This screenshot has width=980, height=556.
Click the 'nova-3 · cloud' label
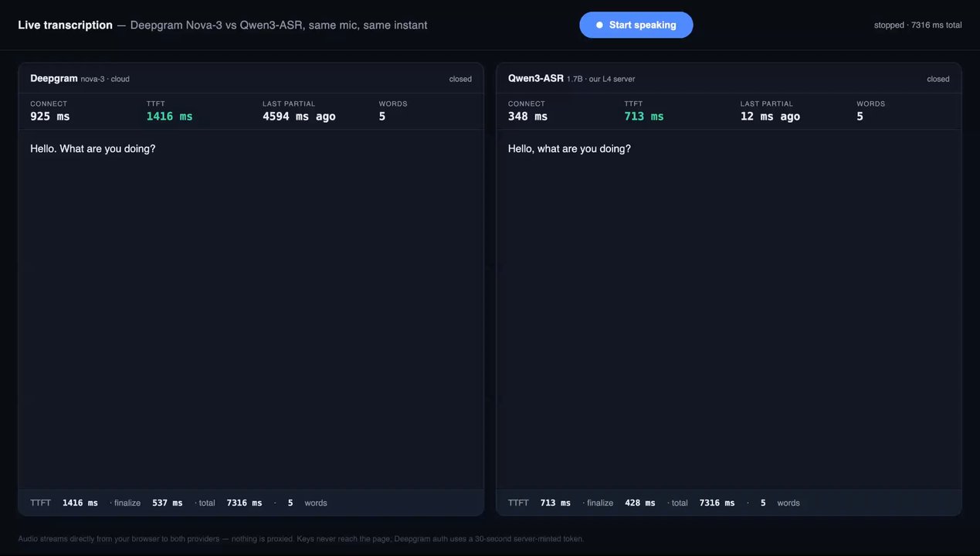tap(105, 79)
